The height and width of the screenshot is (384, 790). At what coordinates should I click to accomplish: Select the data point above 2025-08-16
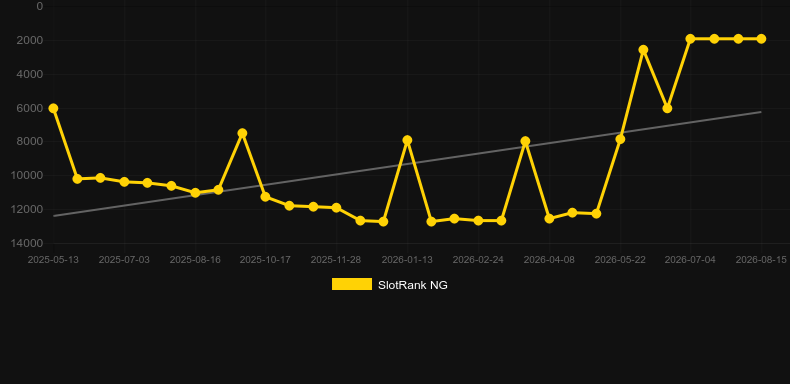195,193
